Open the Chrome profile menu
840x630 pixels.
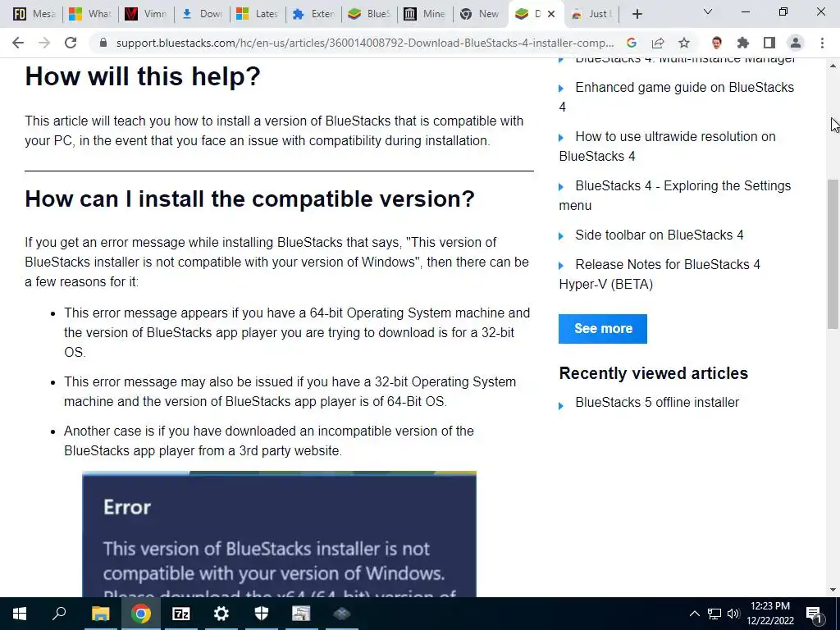pyautogui.click(x=796, y=43)
